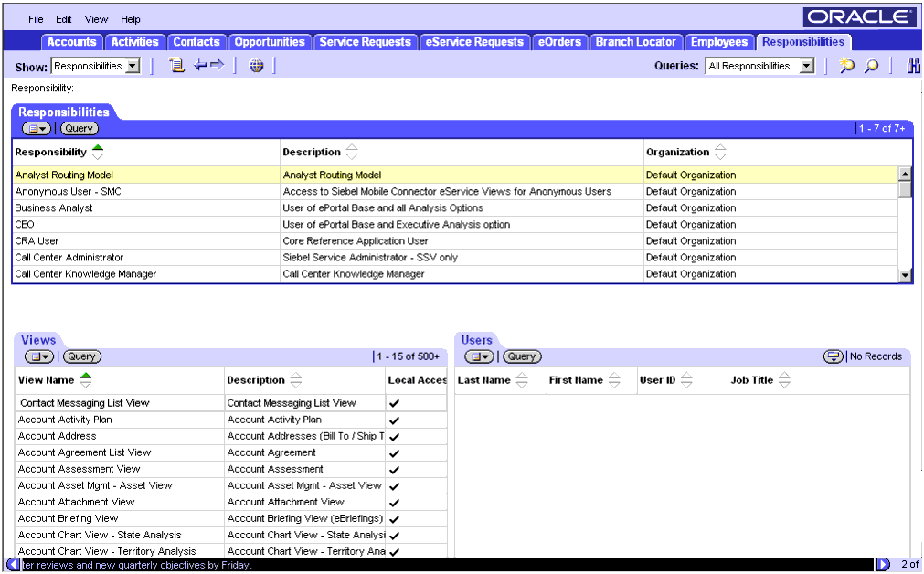Switch to the Accounts tab
This screenshot has width=924, height=574.
[x=71, y=42]
